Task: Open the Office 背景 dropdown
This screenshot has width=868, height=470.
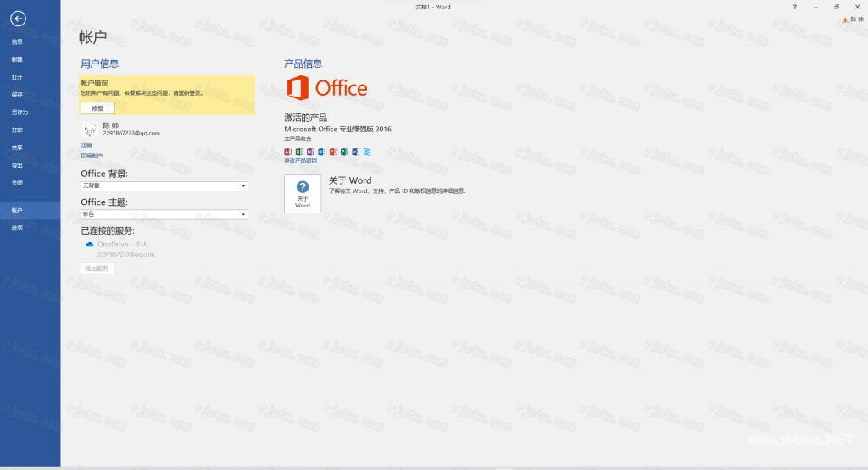Action: tap(164, 185)
